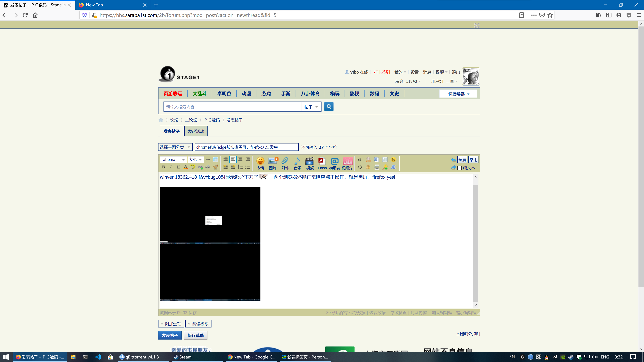
Task: Click the music note insert icon
Action: [297, 163]
